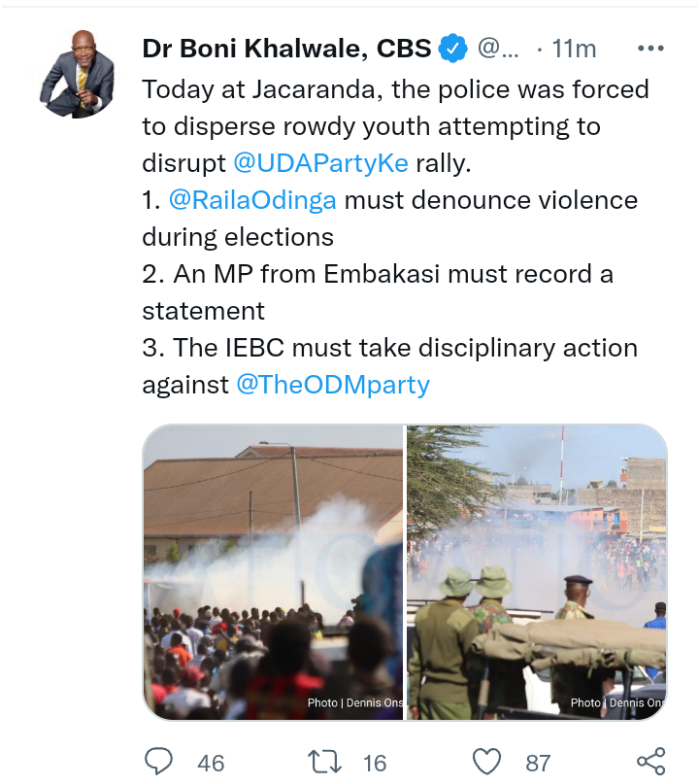The width and height of the screenshot is (699, 784).
Task: Click the Dr Boni Khalwale, CBS name
Action: tap(286, 49)
